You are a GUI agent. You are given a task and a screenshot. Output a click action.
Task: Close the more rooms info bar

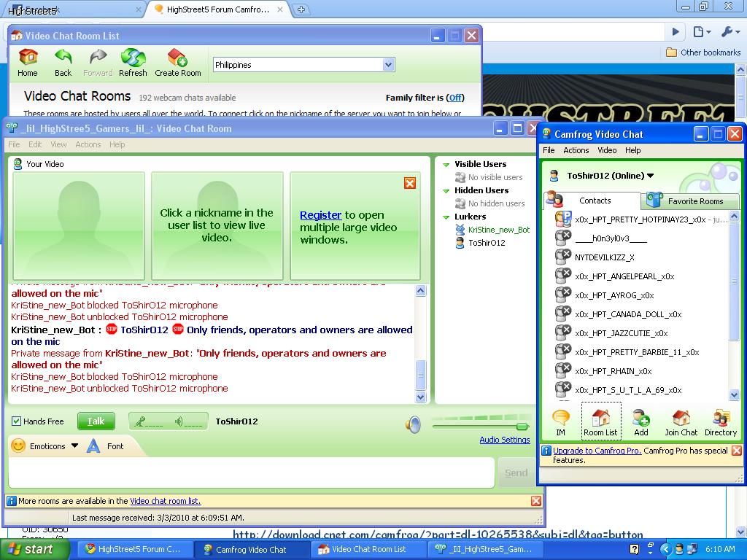[x=536, y=501]
